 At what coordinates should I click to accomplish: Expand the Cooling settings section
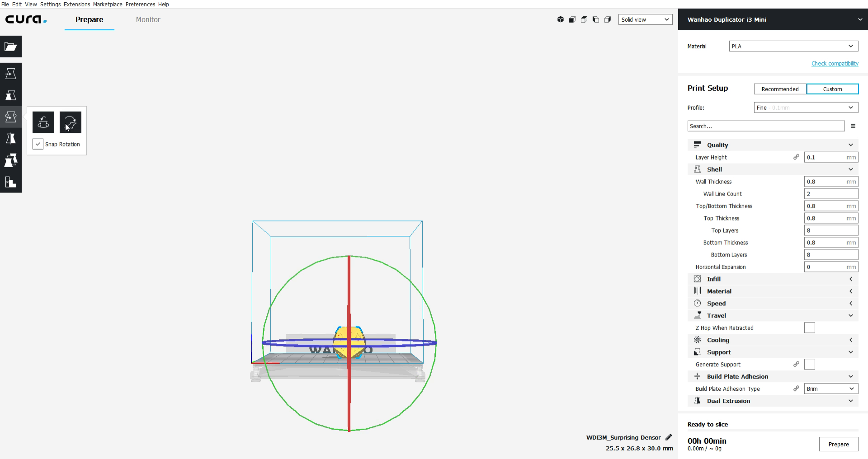tap(773, 340)
